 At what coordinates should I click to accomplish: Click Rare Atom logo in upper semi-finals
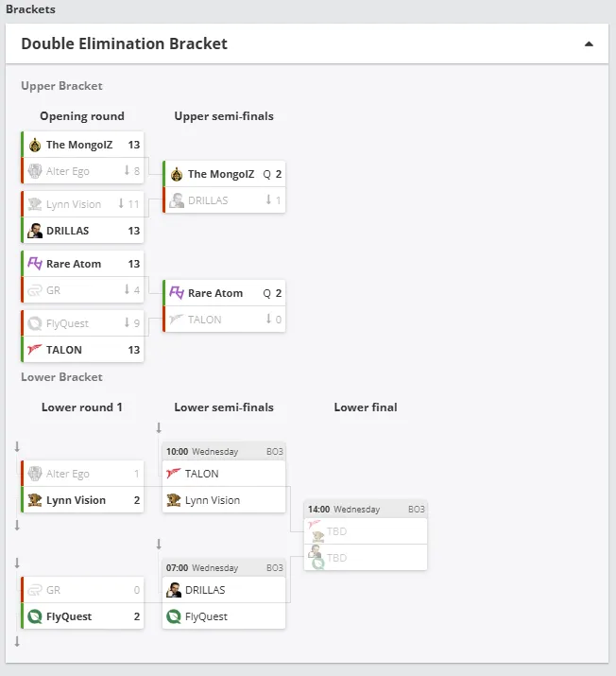177,293
